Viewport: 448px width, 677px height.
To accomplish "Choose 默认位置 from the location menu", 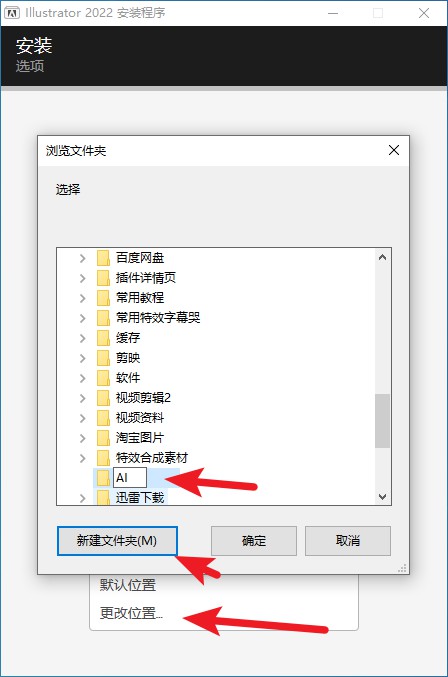I will click(x=127, y=585).
